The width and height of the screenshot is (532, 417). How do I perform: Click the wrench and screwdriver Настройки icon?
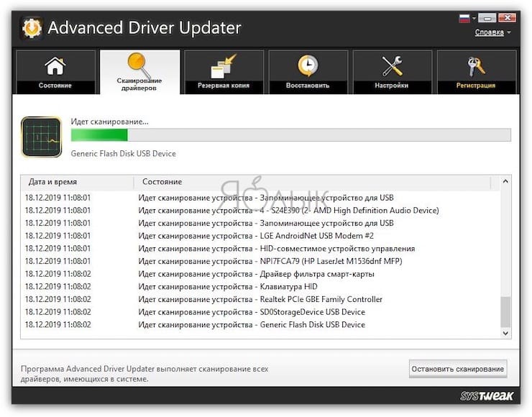point(392,66)
